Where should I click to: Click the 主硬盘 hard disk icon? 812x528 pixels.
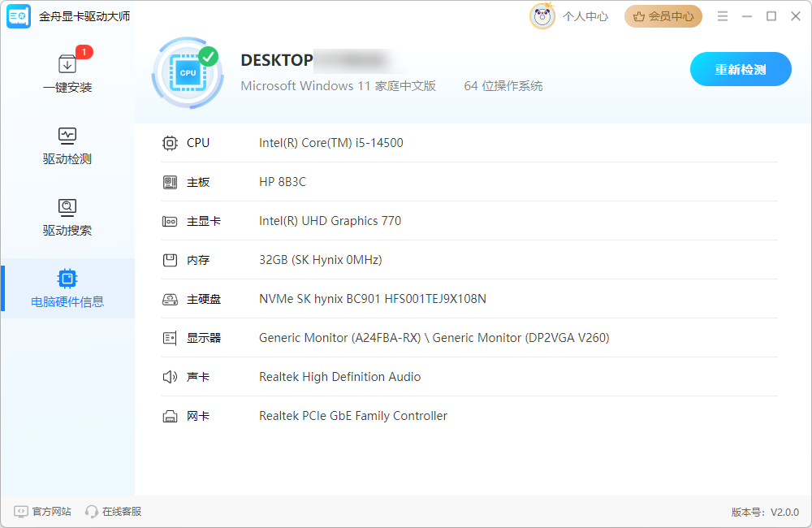coord(170,299)
